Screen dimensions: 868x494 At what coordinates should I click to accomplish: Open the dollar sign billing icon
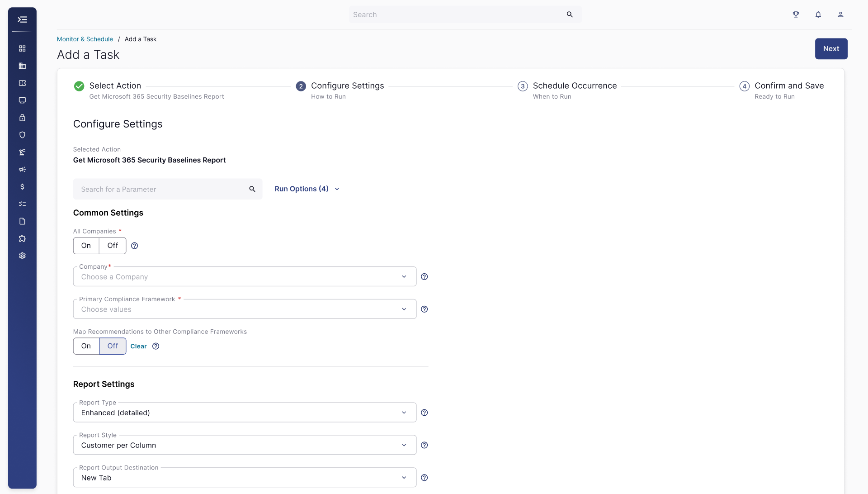tap(22, 187)
